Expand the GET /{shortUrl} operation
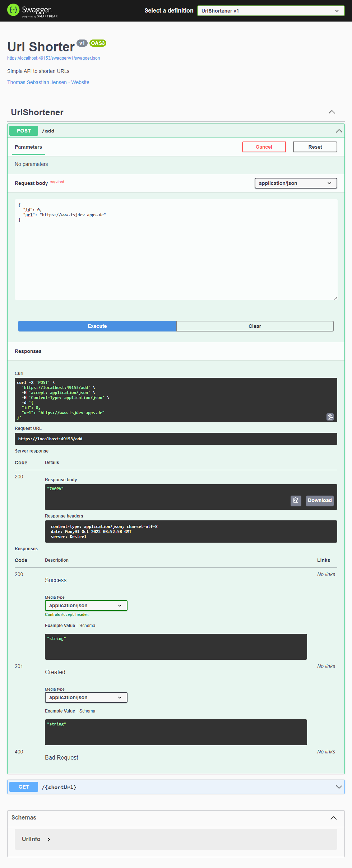Viewport: 352px width, 868px height. [338, 787]
